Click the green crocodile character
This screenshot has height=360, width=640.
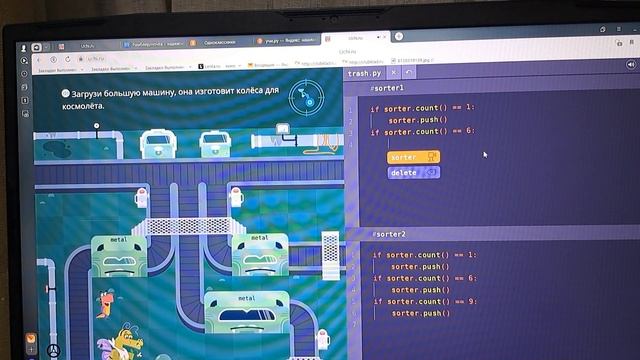coord(121,342)
